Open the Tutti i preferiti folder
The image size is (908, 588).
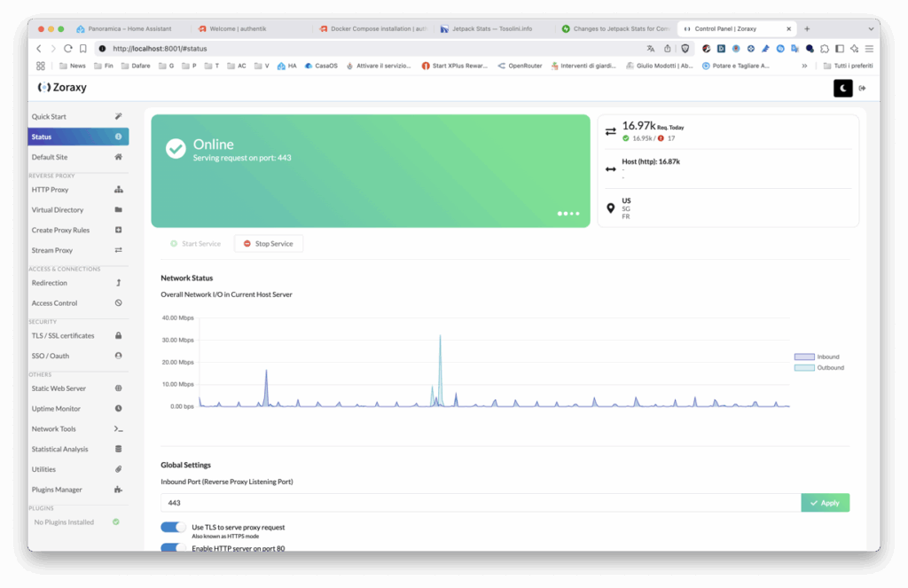(848, 66)
